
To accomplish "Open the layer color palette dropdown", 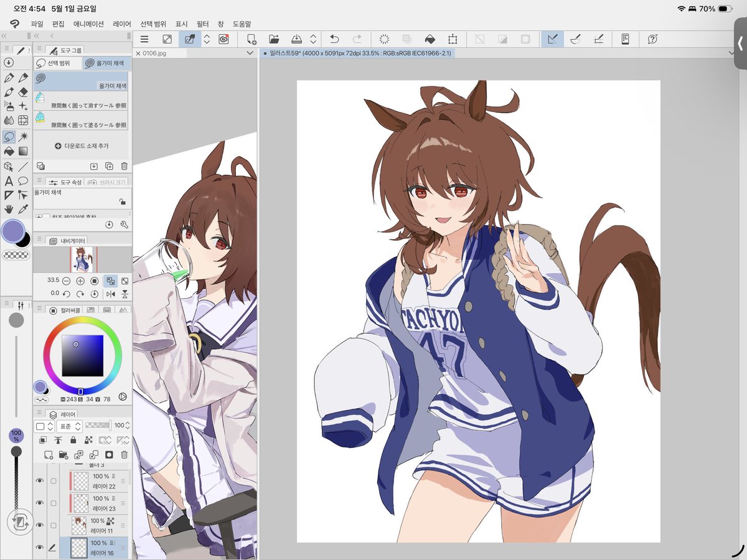I will 44,426.
